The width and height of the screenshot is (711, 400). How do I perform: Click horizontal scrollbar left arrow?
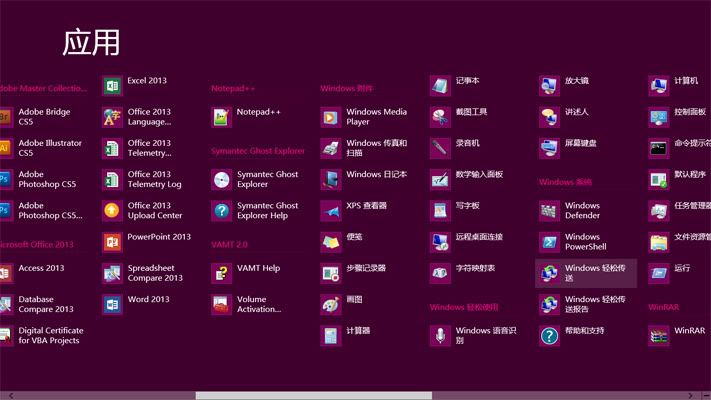coord(11,395)
